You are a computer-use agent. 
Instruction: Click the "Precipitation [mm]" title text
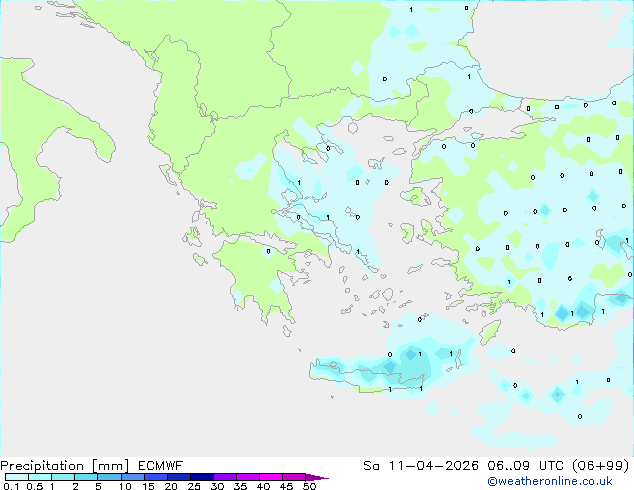coord(65,466)
